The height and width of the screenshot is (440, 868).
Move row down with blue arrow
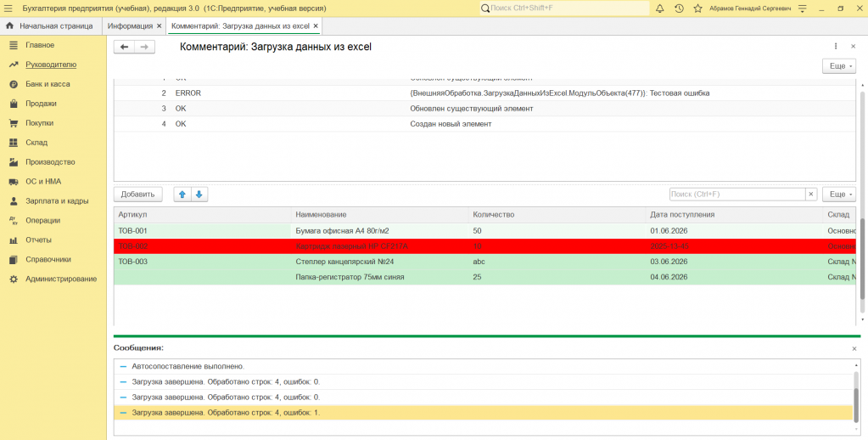pos(199,195)
